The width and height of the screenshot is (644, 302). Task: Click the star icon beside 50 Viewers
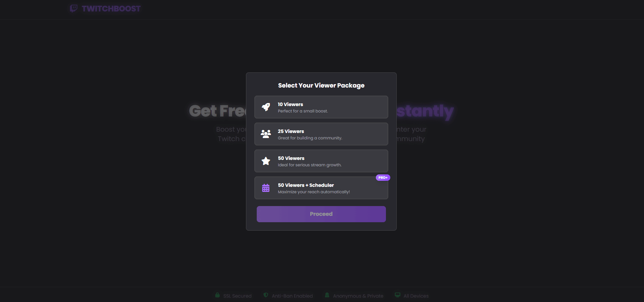(x=266, y=161)
